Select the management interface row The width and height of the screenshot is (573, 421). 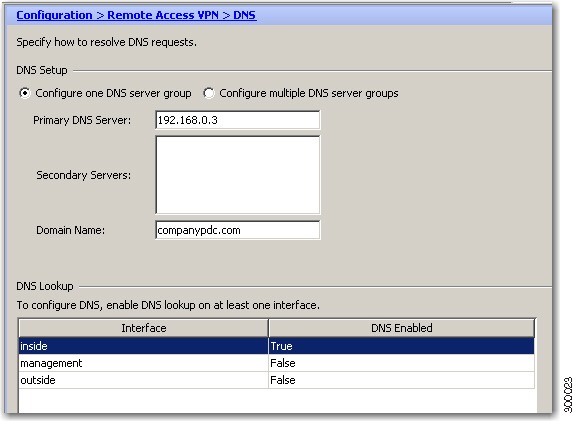click(x=277, y=363)
